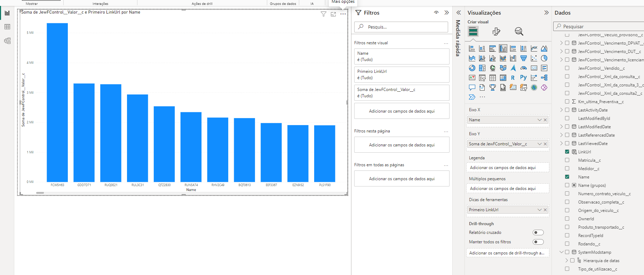This screenshot has height=275, width=644.
Task: Toggle Manter todos os filtros switch
Action: (x=538, y=242)
